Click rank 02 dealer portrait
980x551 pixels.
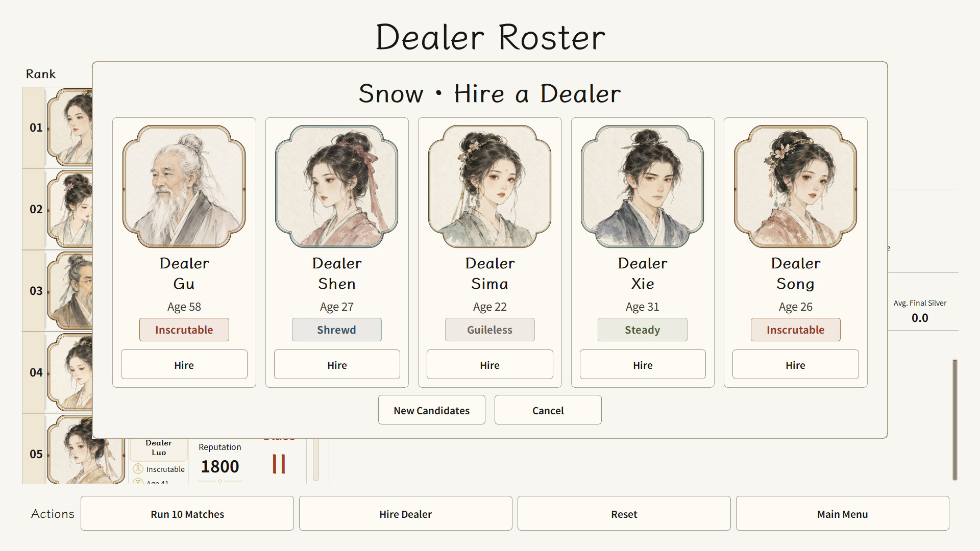(x=70, y=209)
